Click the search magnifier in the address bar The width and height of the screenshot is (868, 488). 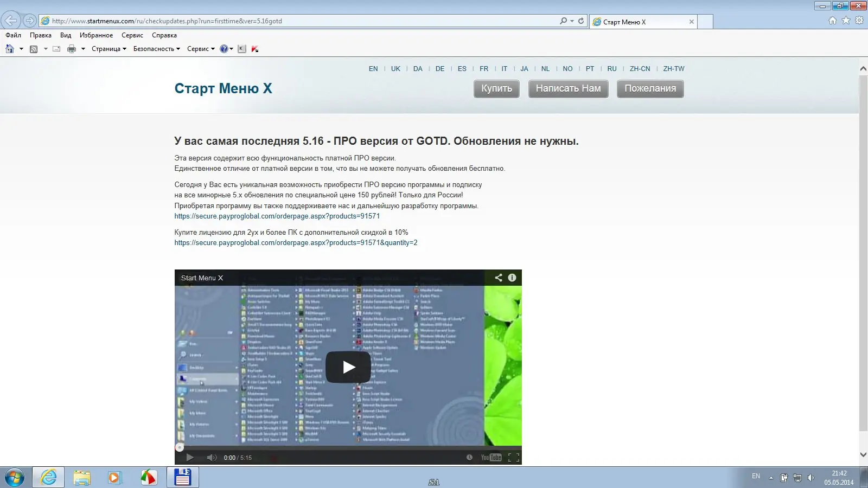coord(564,21)
